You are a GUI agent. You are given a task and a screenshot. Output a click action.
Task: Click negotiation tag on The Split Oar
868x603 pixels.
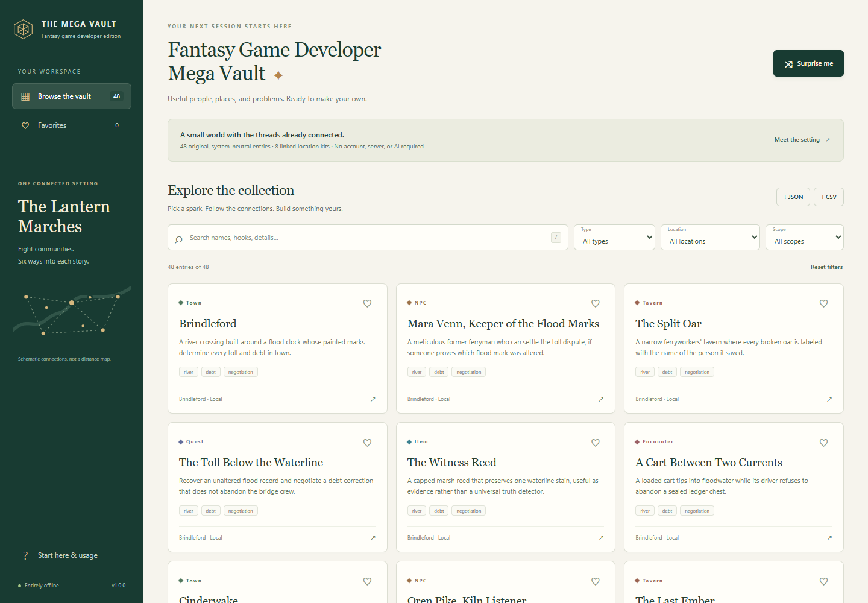pos(697,372)
